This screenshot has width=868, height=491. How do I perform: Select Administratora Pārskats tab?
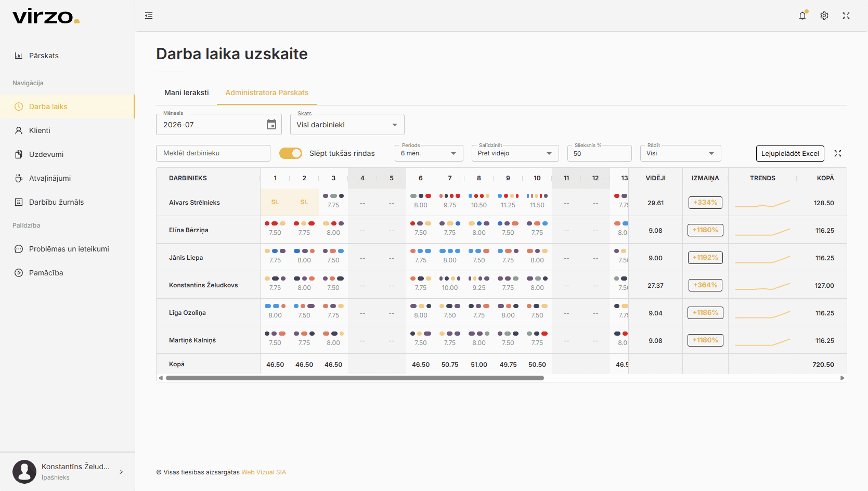267,92
